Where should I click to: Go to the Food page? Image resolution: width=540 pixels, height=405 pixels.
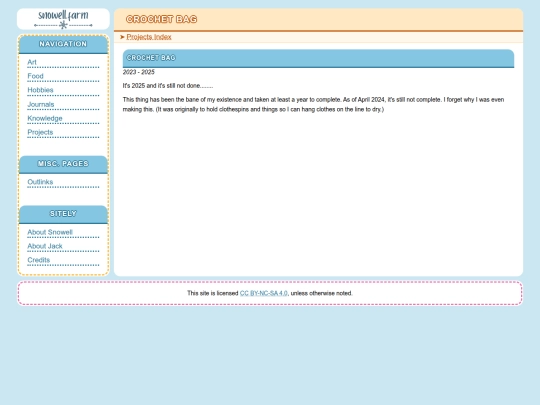point(35,76)
